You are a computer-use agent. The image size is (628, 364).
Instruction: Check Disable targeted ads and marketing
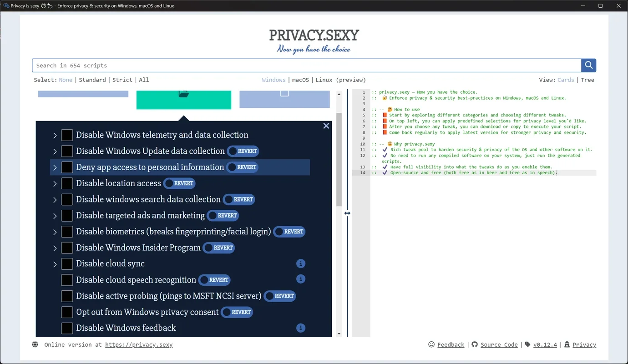point(67,215)
